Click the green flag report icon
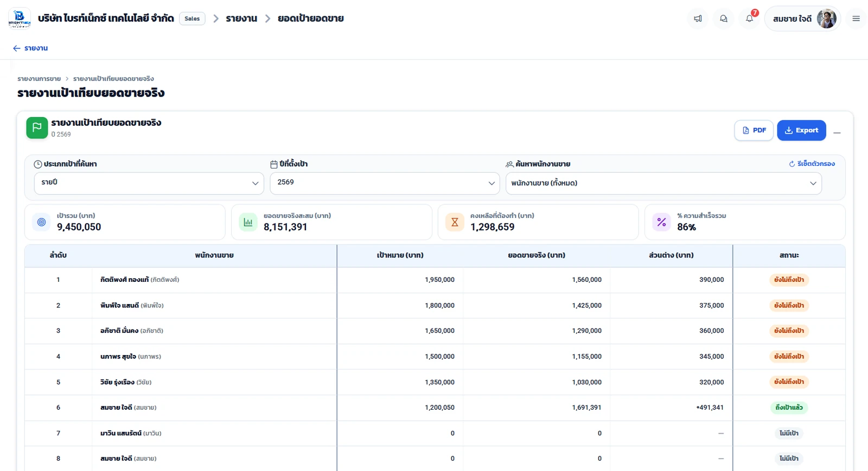 tap(37, 128)
